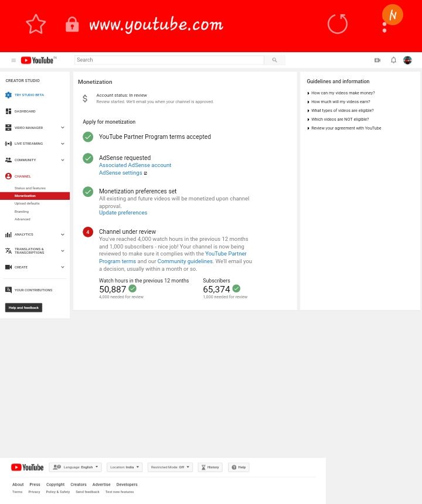Viewport: 422px width, 504px height.
Task: Click the www.youtube.com address text
Action: click(156, 25)
